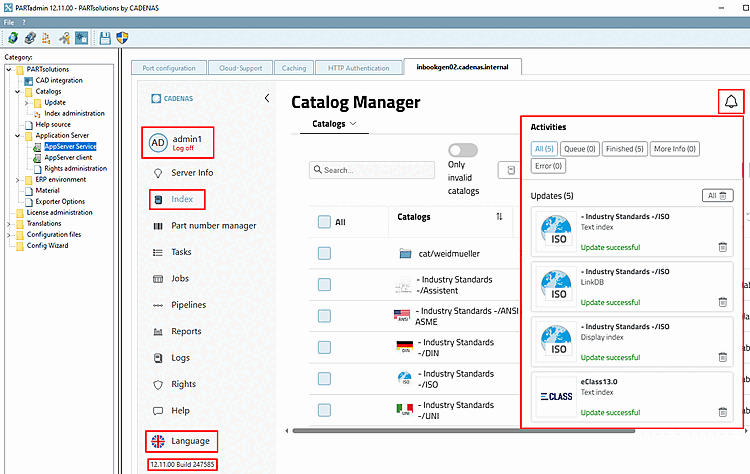750x474 pixels.
Task: Select Rights administration in the tree
Action: click(76, 168)
